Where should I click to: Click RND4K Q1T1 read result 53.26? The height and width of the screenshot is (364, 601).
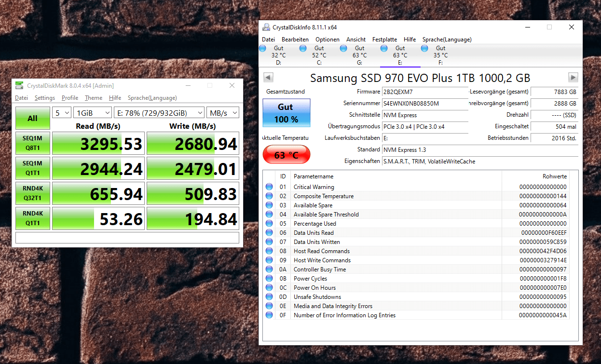pos(98,218)
